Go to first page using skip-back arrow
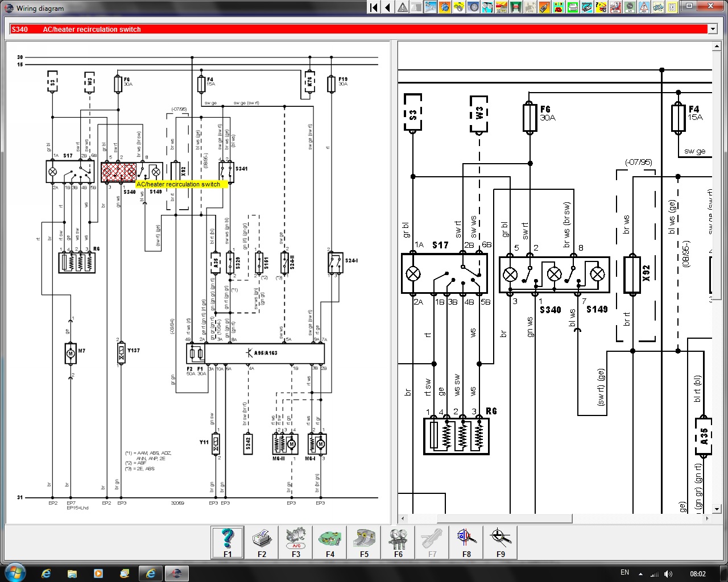Screen dimensions: 728x582 click(374, 7)
